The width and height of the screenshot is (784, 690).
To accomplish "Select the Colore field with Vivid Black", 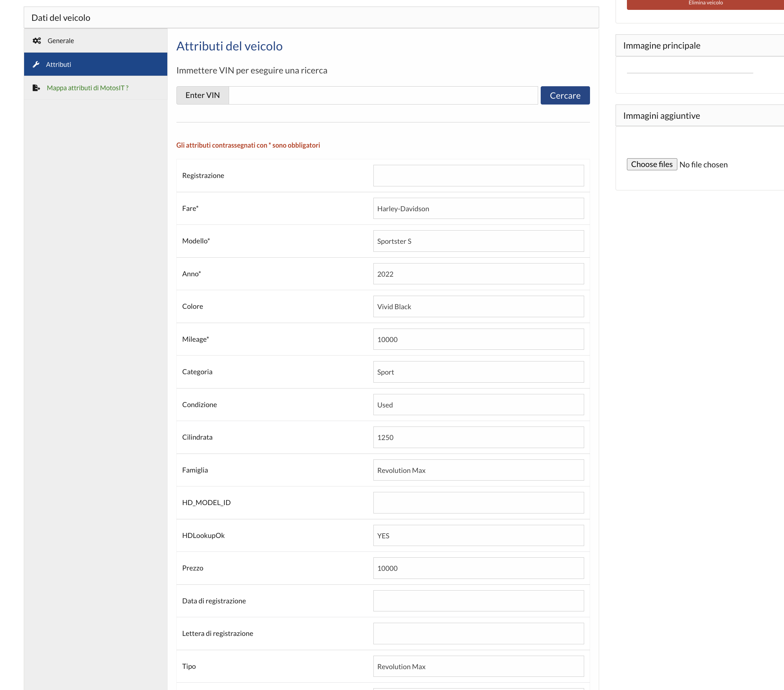I will pyautogui.click(x=478, y=306).
